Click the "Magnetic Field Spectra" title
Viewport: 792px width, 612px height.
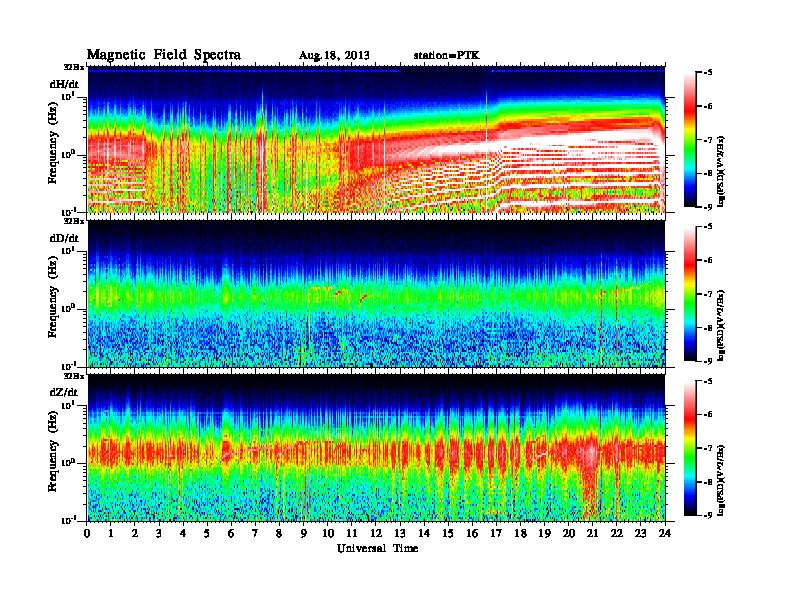164,55
